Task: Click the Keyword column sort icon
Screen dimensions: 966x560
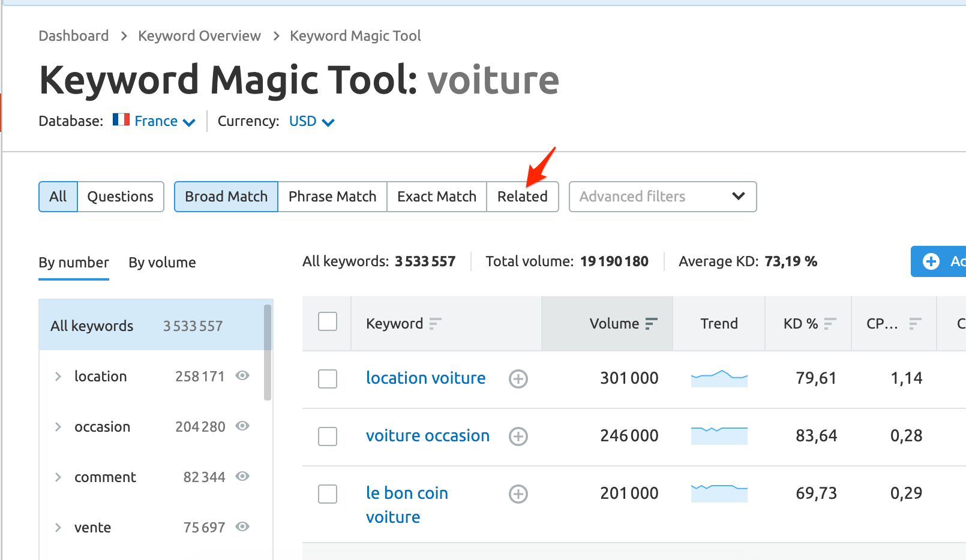Action: [435, 324]
